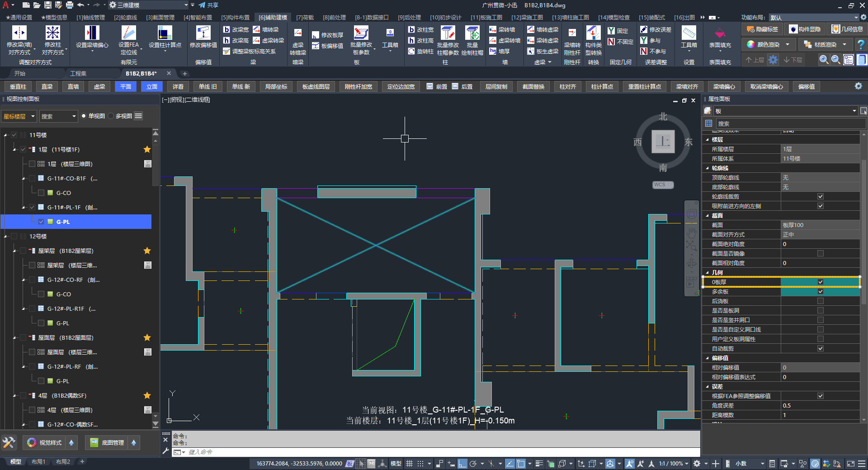Screen dimensions: 868x470
Task: Click the 底图管理 button icon
Action: [x=94, y=442]
